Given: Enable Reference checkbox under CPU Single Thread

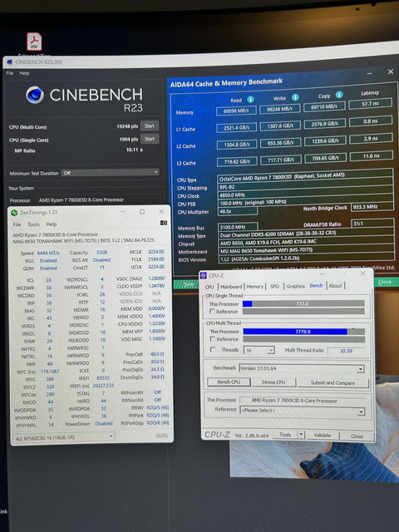Looking at the screenshot, I should click(212, 312).
